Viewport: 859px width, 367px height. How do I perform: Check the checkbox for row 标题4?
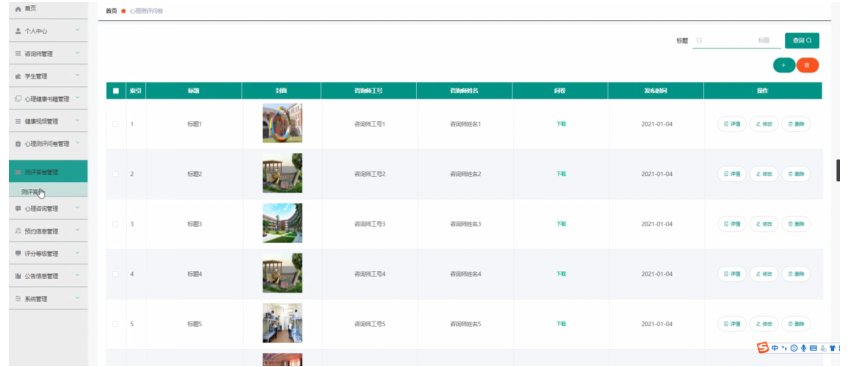(116, 274)
